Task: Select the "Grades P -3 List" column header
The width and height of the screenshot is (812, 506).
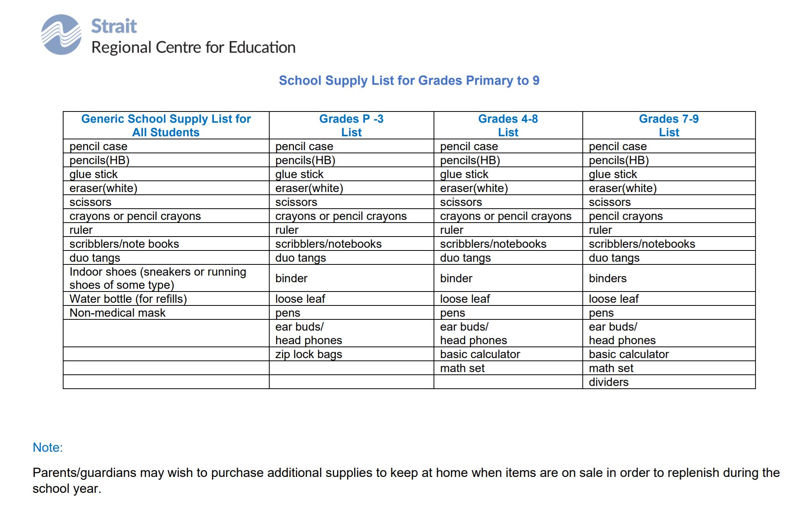Action: (x=351, y=125)
